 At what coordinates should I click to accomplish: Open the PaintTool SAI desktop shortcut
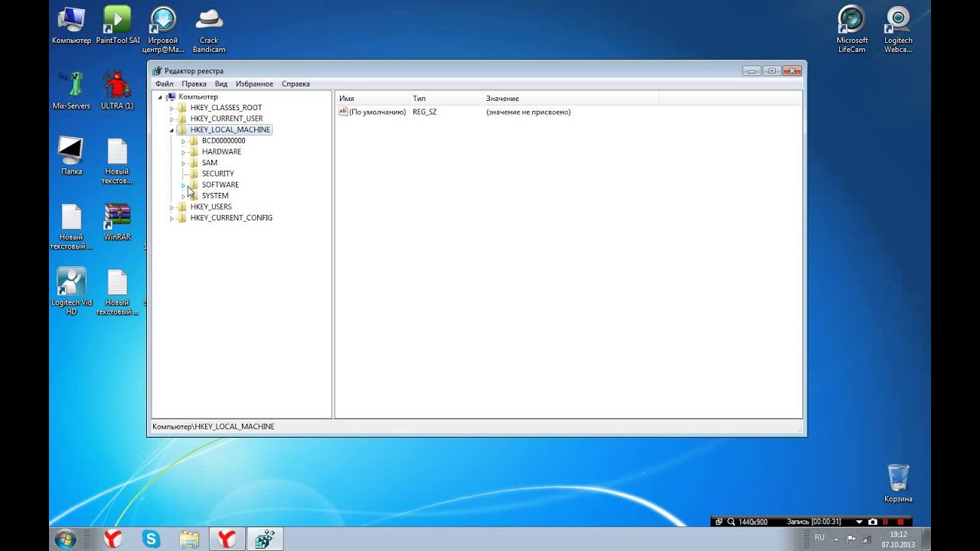pyautogui.click(x=118, y=25)
